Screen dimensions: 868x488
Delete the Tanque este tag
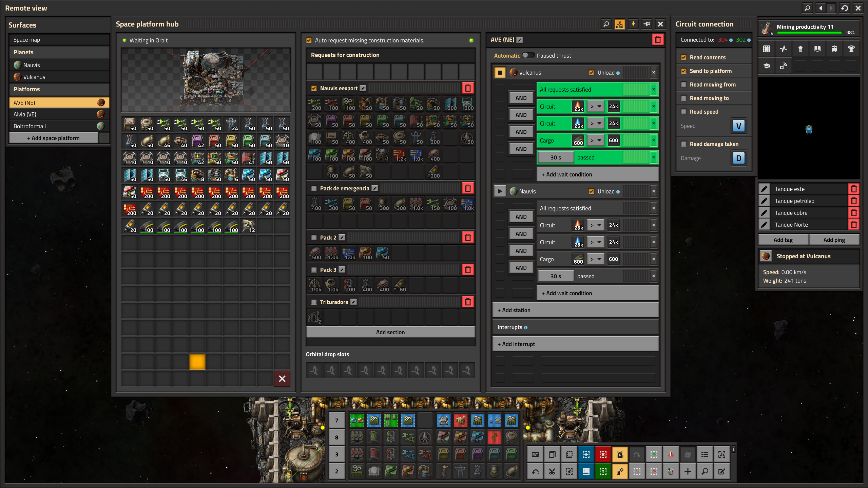click(854, 189)
